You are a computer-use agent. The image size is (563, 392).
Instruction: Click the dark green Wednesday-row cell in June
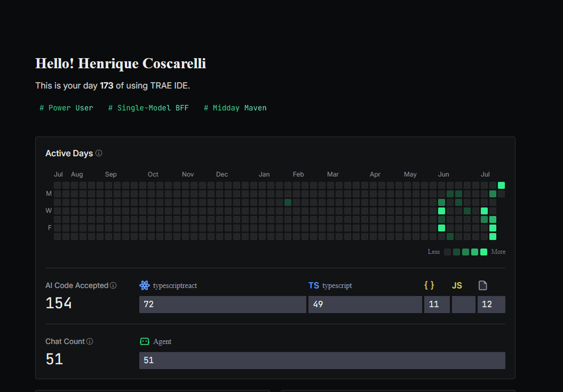click(x=467, y=211)
